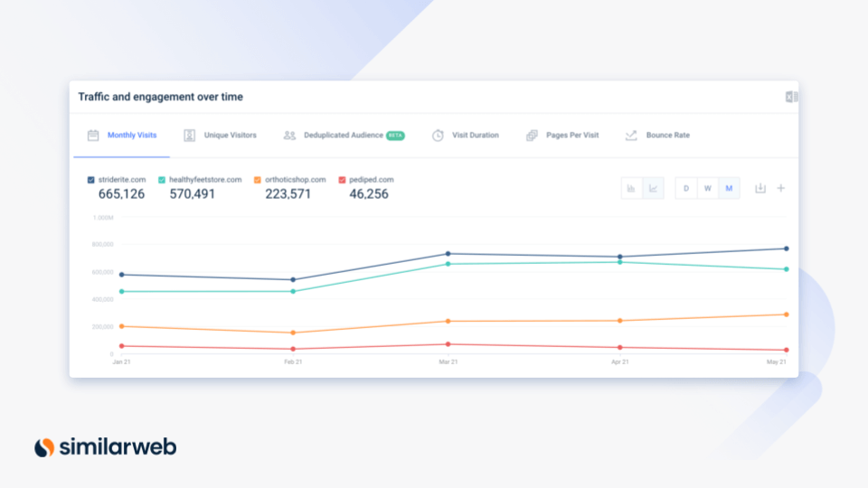
Task: Click orthoticshop.com value 223,571
Action: 288,194
